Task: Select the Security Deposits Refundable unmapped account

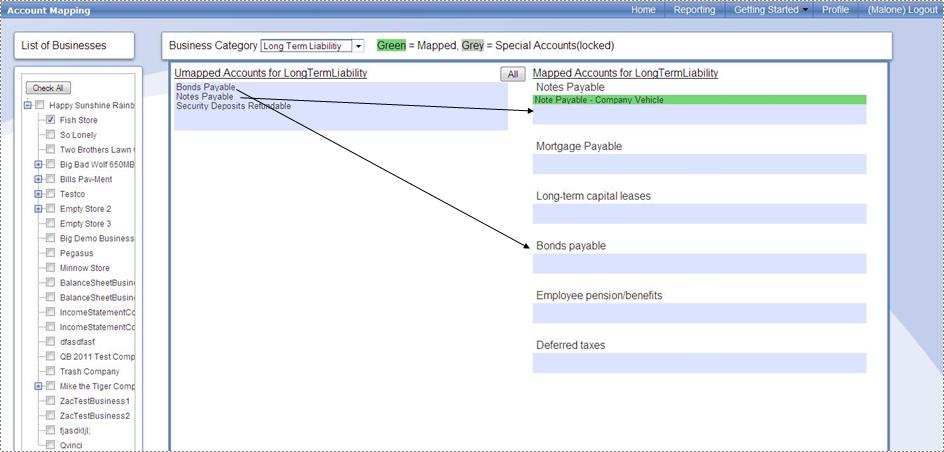Action: point(234,106)
